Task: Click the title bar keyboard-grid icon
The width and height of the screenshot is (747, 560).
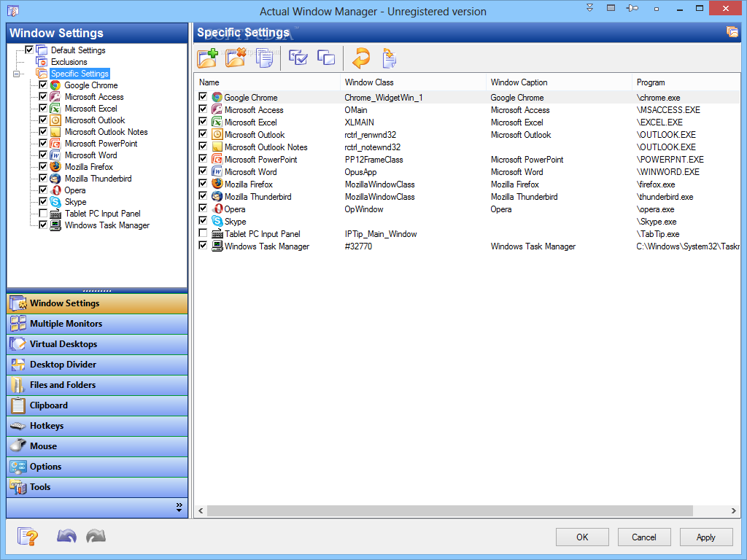Action: coord(611,7)
